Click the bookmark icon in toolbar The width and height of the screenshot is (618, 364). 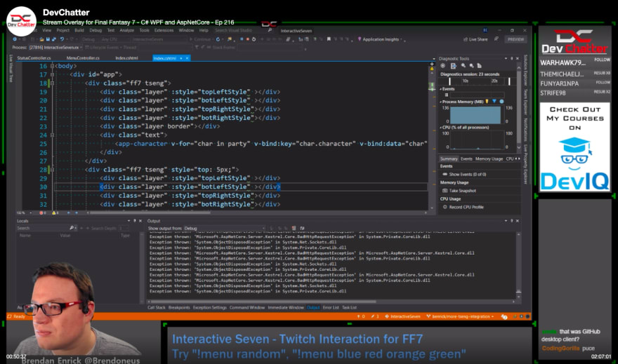(329, 39)
